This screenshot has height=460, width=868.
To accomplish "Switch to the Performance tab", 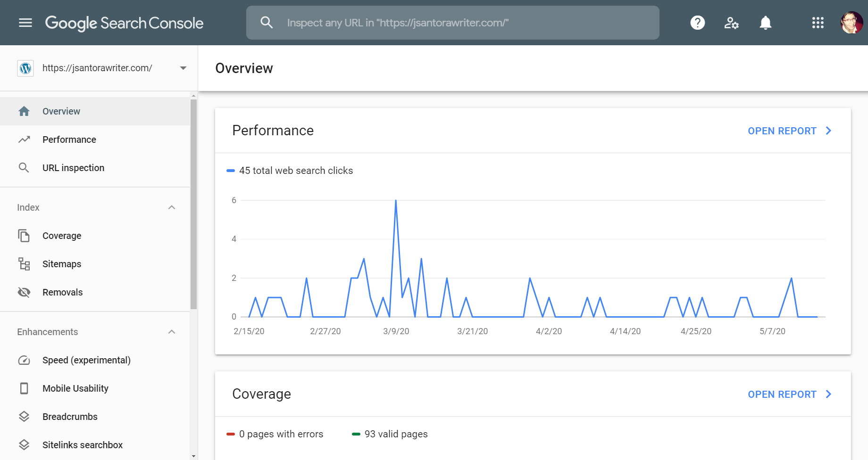I will tap(69, 139).
